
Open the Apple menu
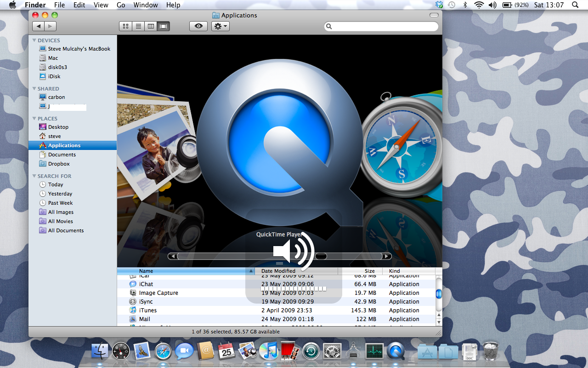click(x=12, y=5)
